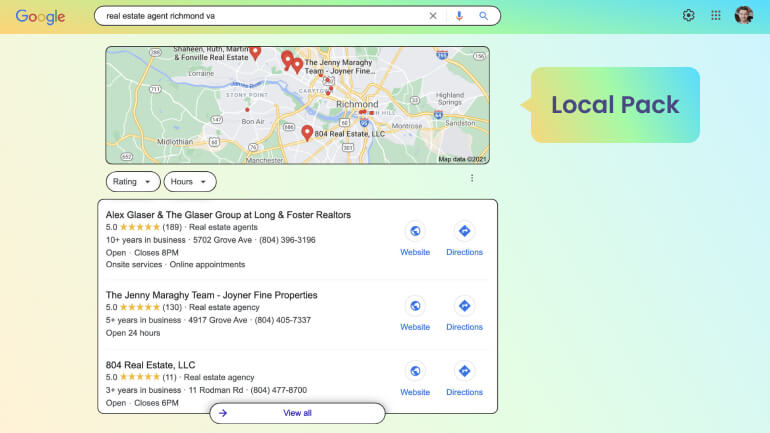Screen dimensions: 770x433
Task: Open the account profile avatar
Action: [744, 15]
